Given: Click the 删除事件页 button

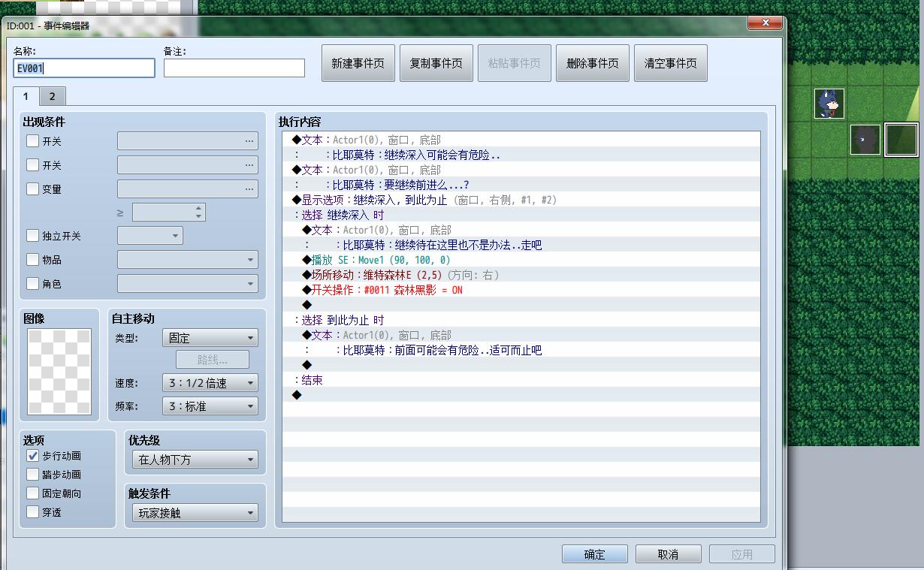Looking at the screenshot, I should [593, 63].
